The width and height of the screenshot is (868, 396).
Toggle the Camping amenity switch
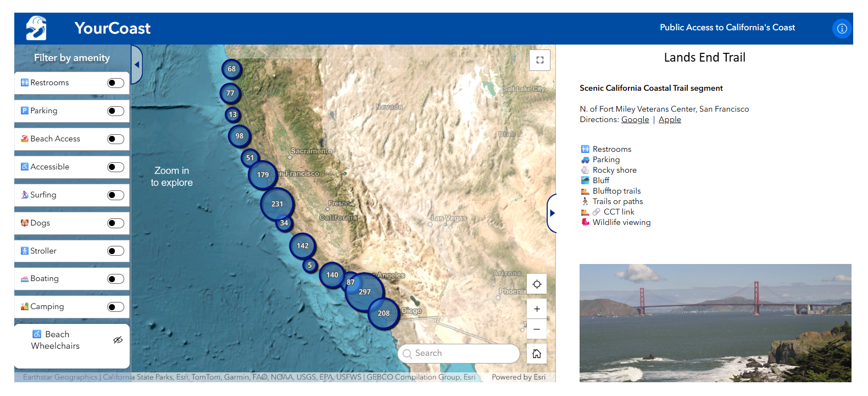(115, 307)
